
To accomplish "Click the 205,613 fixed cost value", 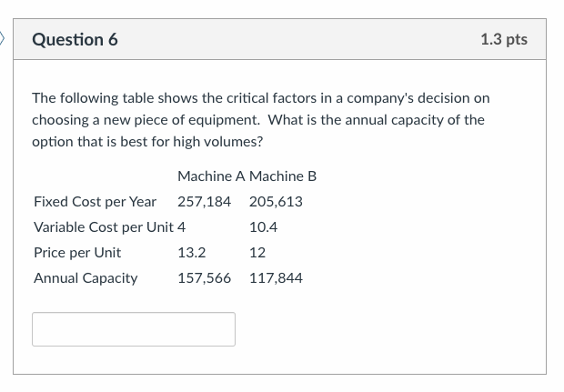I will pos(276,201).
